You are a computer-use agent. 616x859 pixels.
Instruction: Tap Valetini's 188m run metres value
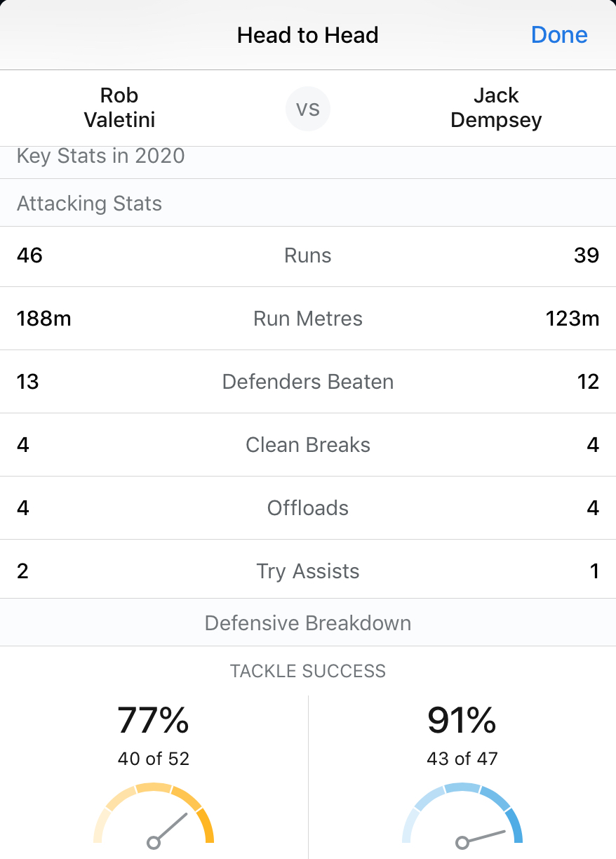click(44, 319)
